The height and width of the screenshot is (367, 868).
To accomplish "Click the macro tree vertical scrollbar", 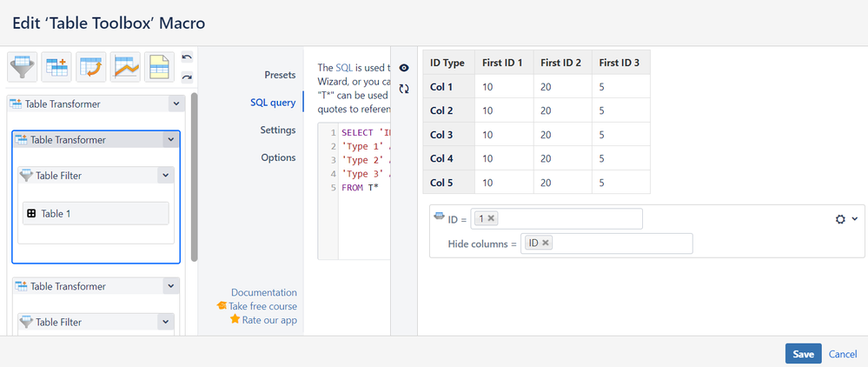I will (195, 174).
